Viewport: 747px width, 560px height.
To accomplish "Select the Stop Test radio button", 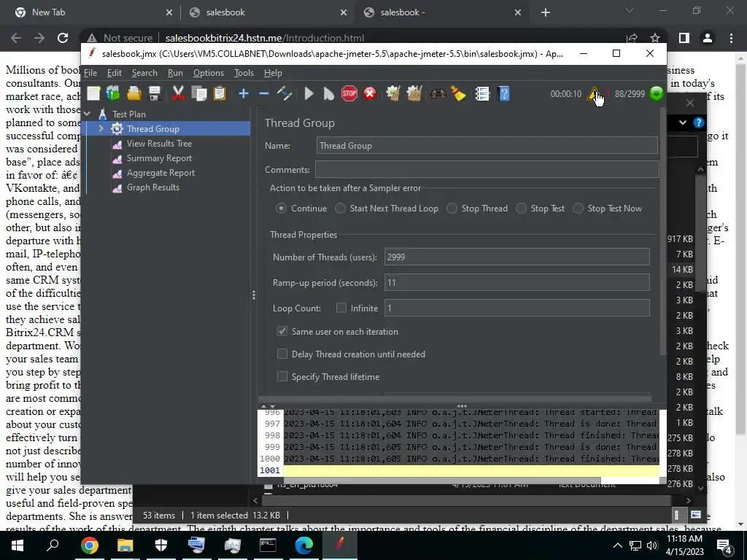I will coord(521,209).
